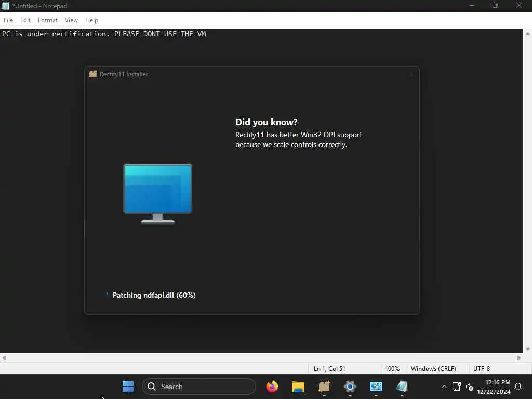This screenshot has width=532, height=399.
Task: Click the muted volume tray icon
Action: coord(470,387)
